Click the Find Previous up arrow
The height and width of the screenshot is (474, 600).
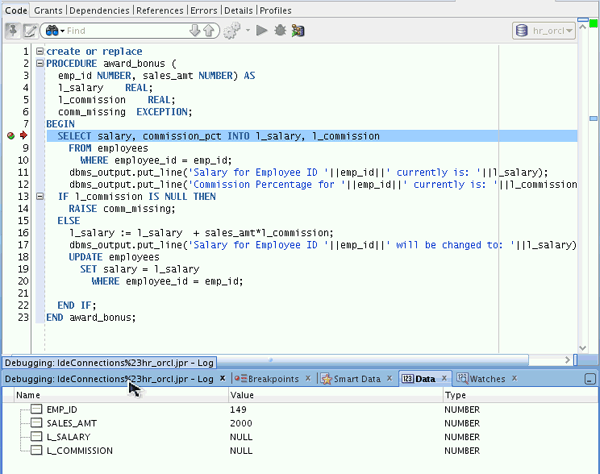coord(209,31)
